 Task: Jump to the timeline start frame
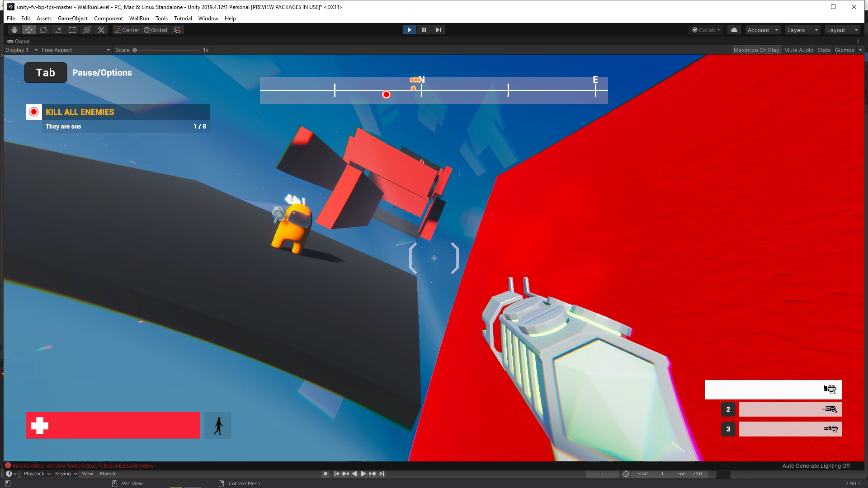(x=336, y=474)
